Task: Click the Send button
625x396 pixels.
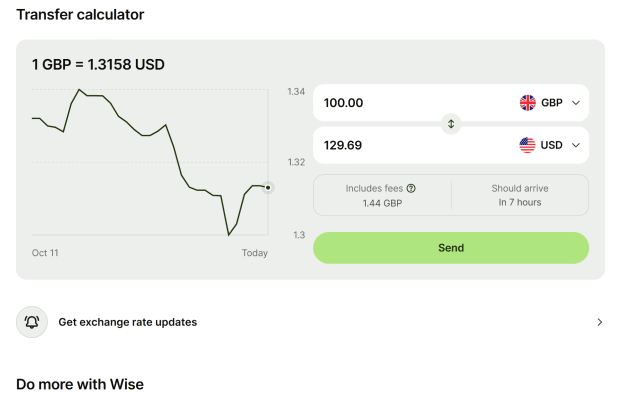Action: click(451, 248)
